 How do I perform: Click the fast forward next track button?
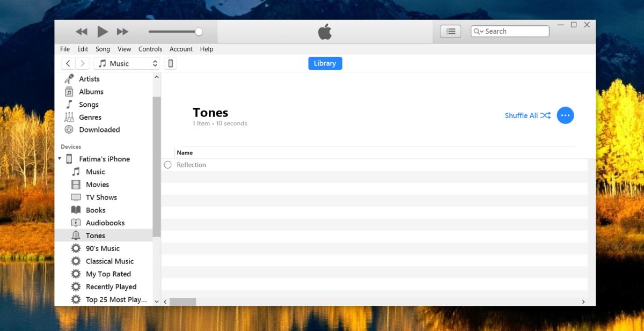tap(123, 32)
